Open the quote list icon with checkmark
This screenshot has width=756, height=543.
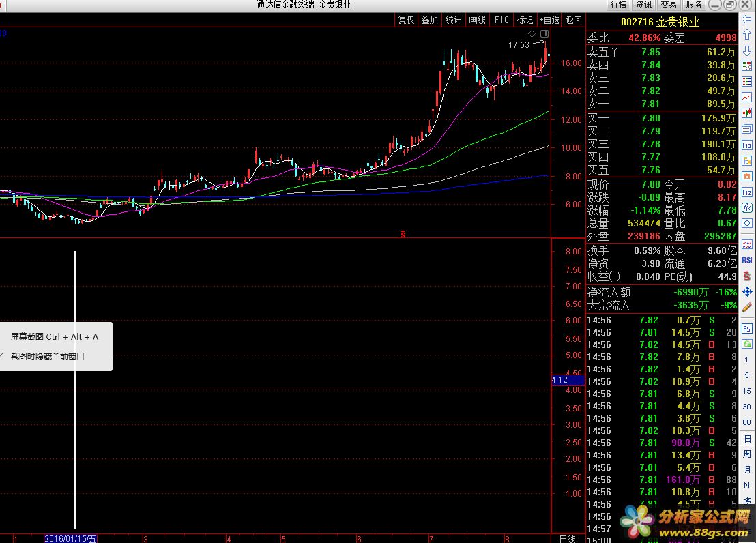[x=747, y=65]
